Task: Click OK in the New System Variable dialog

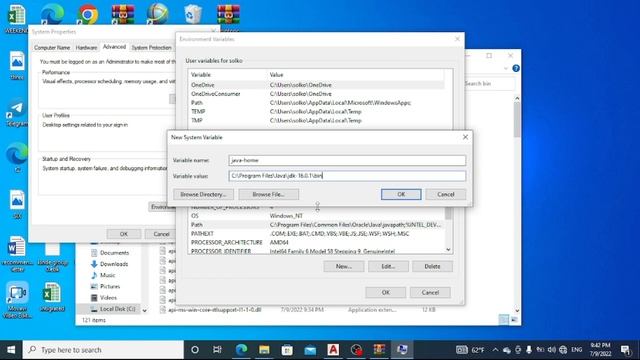Action: click(401, 194)
